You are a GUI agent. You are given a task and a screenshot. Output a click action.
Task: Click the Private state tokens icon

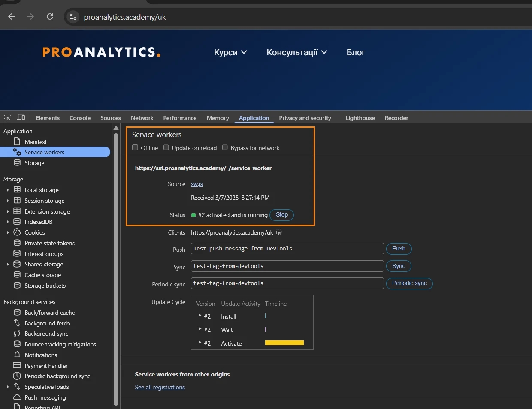click(x=17, y=243)
